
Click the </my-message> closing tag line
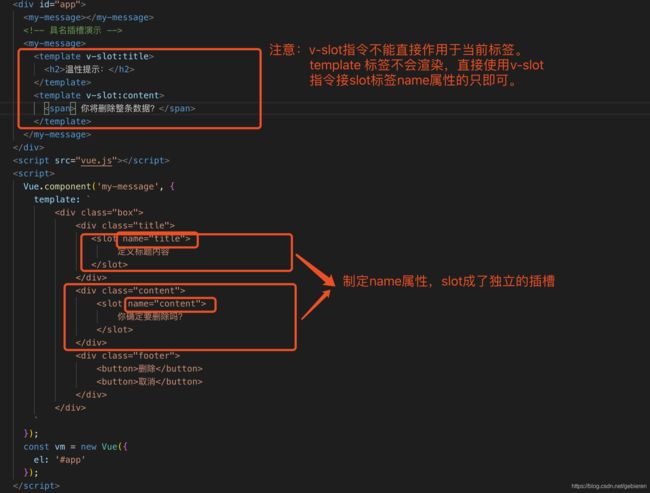click(x=57, y=134)
